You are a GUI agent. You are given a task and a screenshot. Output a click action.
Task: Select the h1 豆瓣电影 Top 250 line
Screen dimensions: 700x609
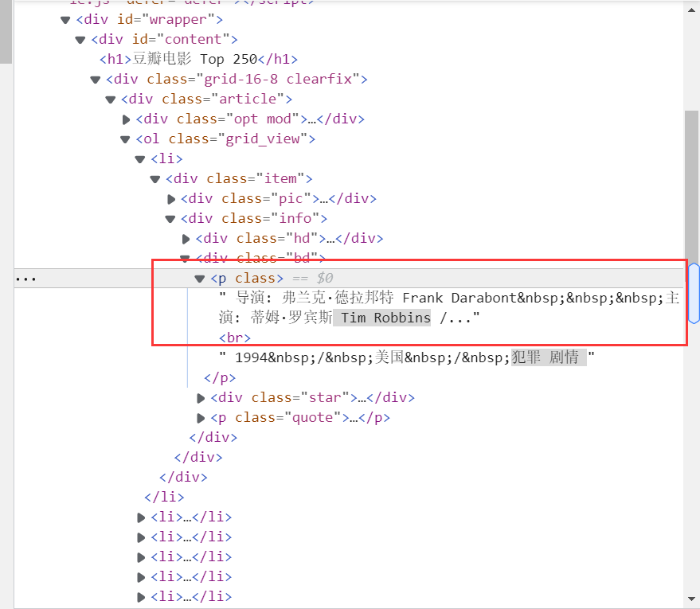coord(198,60)
